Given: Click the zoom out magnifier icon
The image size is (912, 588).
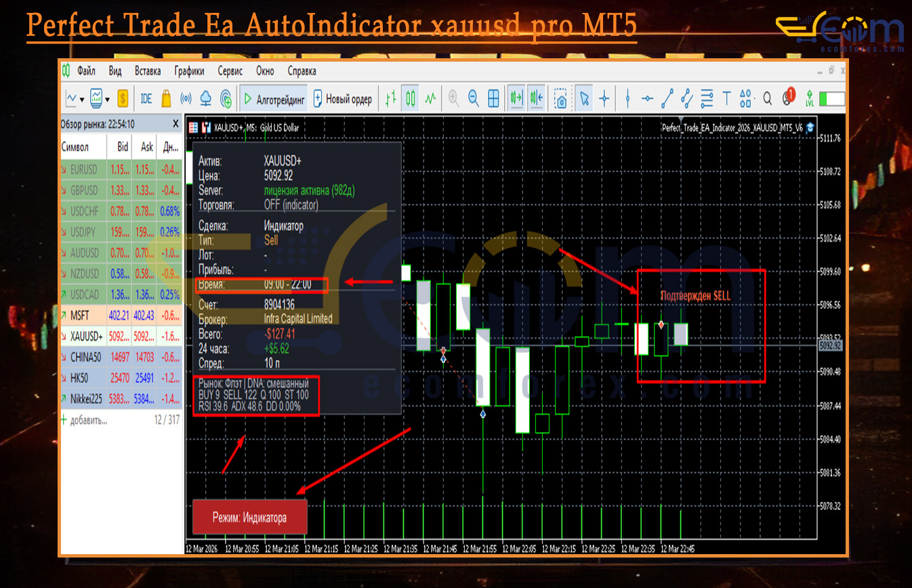Looking at the screenshot, I should pos(474,99).
